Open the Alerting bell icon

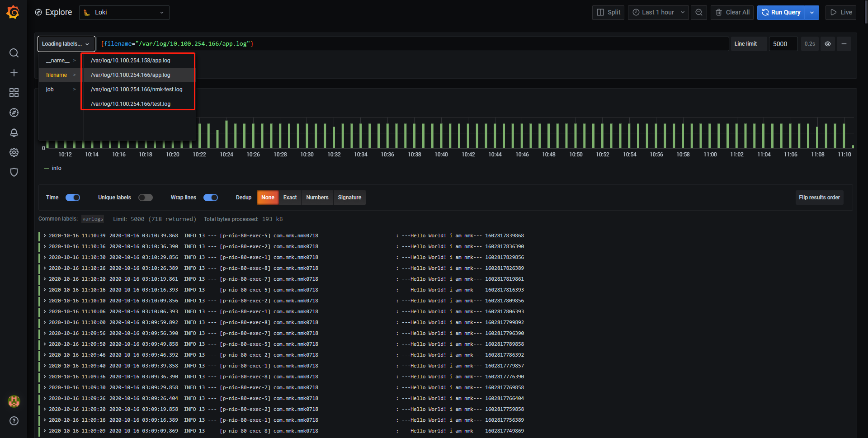(x=14, y=132)
